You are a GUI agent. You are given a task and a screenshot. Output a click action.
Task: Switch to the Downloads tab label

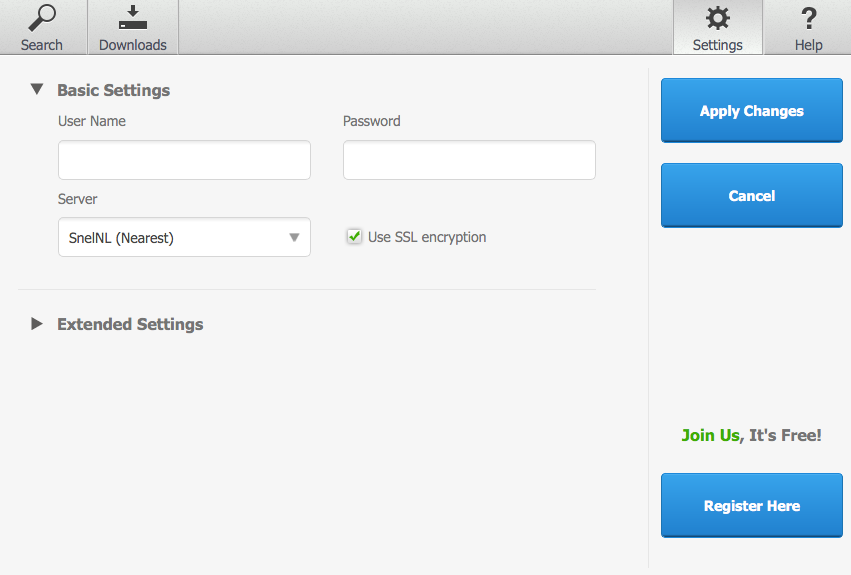tap(133, 45)
